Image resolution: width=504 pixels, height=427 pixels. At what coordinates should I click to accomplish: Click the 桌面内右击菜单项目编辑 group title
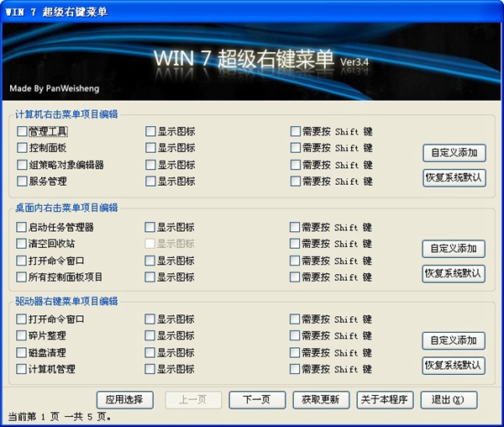66,208
